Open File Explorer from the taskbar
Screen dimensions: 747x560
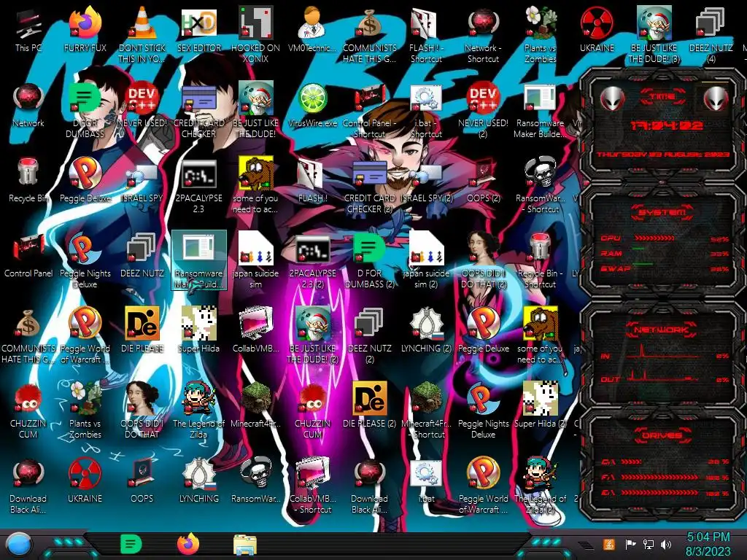tap(245, 545)
